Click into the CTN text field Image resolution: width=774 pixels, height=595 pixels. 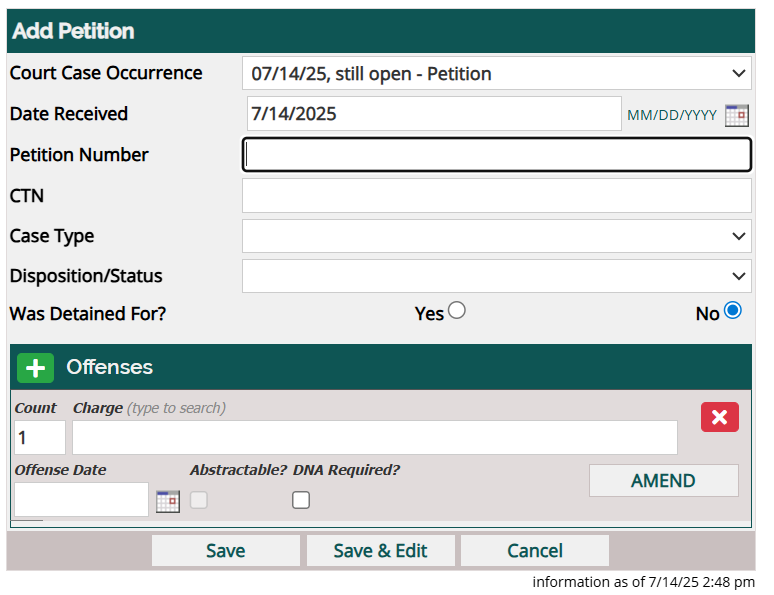click(497, 196)
